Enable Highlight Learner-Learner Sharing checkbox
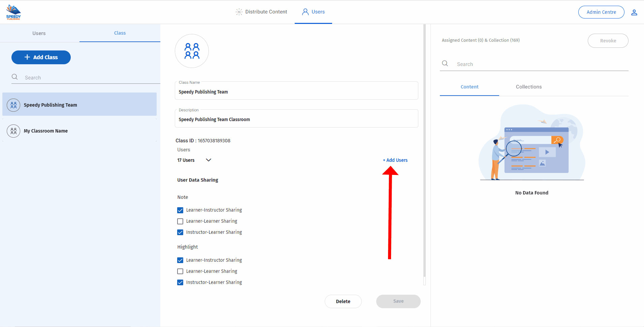The width and height of the screenshot is (644, 327). click(x=180, y=271)
